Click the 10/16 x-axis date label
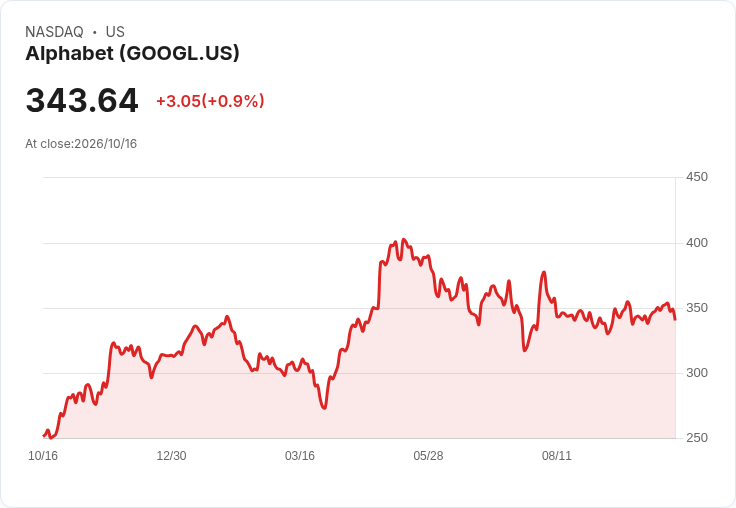The width and height of the screenshot is (736, 508). [43, 456]
